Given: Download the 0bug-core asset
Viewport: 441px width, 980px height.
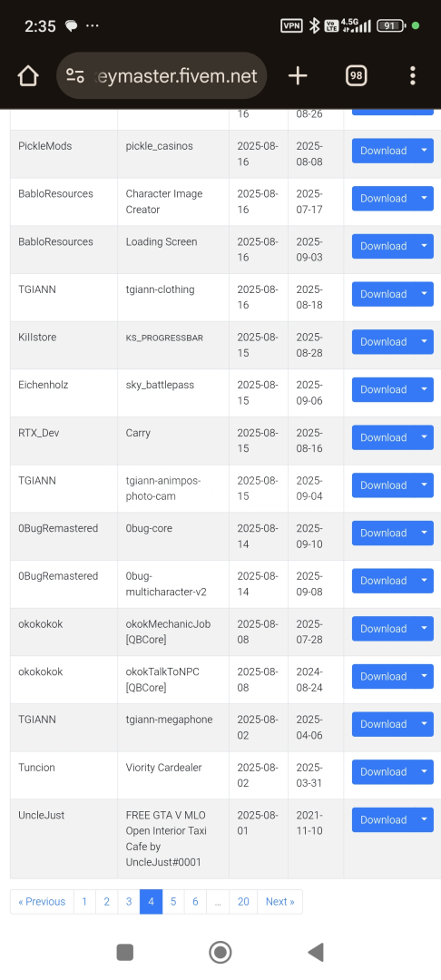Looking at the screenshot, I should coord(384,534).
